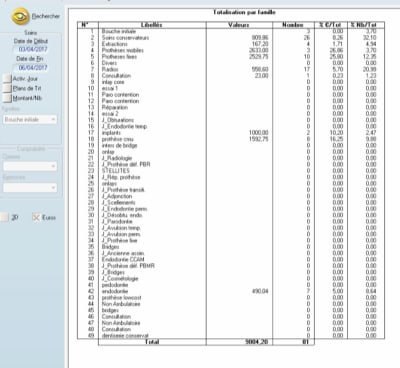This screenshot has height=368, width=400.
Task: Expand the first Comptabilité combo box
Action: pos(30,166)
